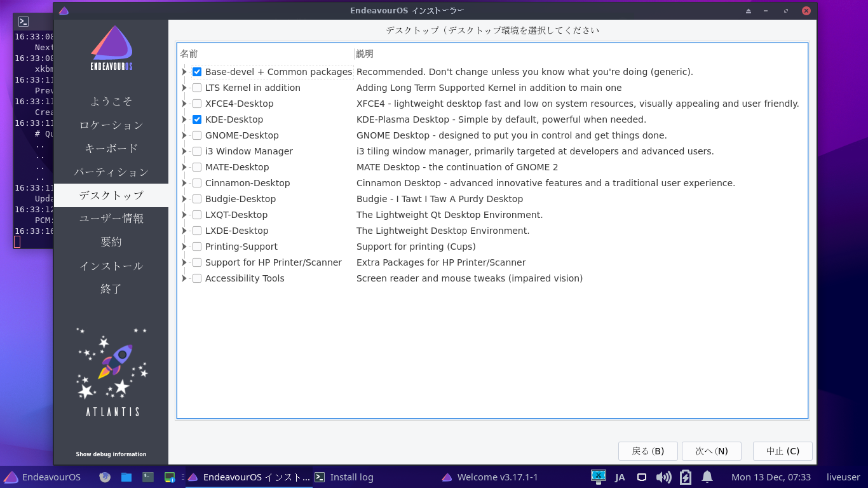Click the installer window's title bar icon

(64, 11)
